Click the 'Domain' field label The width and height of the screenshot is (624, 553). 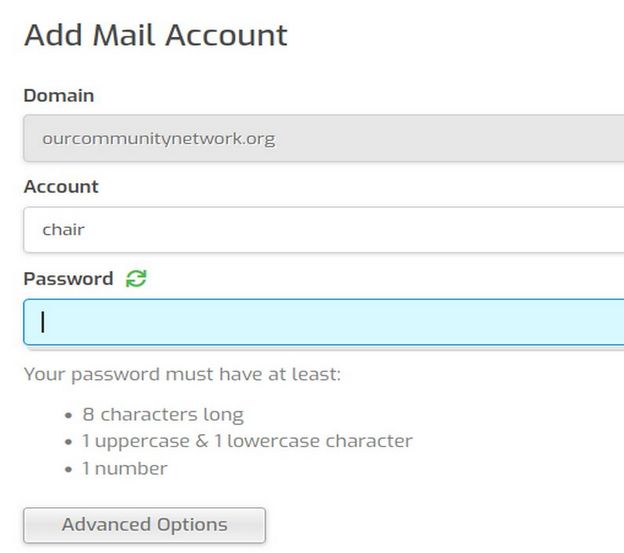click(59, 96)
